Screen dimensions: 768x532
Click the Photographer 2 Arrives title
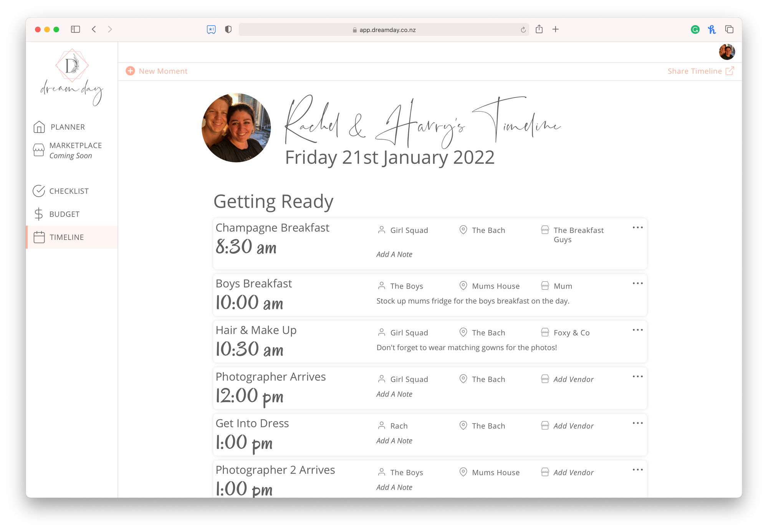click(x=275, y=470)
